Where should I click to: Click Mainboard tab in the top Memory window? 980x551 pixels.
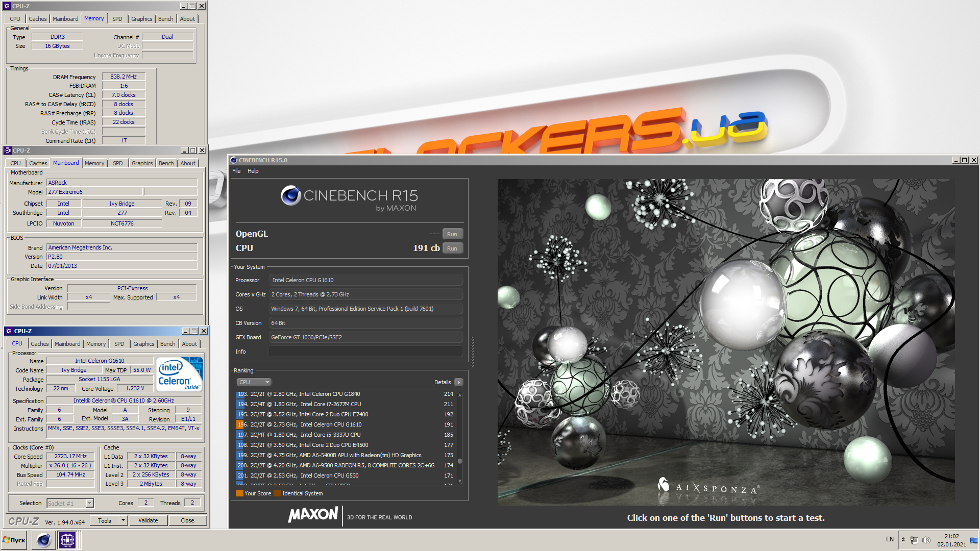pos(65,19)
